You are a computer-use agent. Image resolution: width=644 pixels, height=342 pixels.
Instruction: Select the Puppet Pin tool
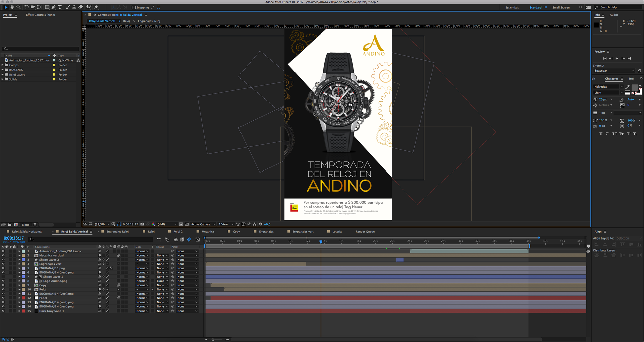coord(96,7)
